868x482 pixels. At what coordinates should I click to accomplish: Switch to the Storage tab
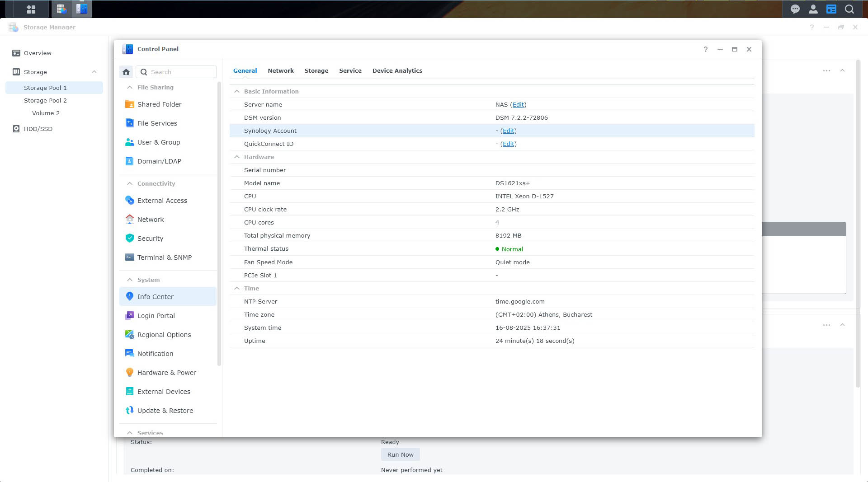coord(316,71)
